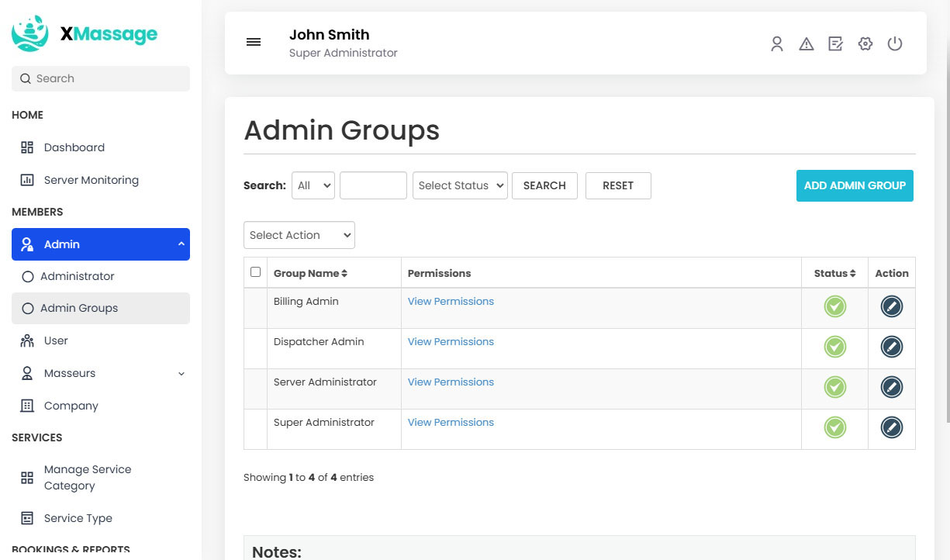Edit the Billing Admin group
This screenshot has height=560, width=950.
(x=891, y=307)
